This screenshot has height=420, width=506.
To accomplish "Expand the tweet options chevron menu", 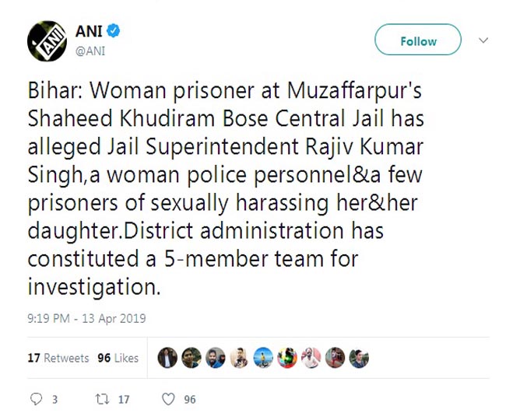I will point(483,40).
